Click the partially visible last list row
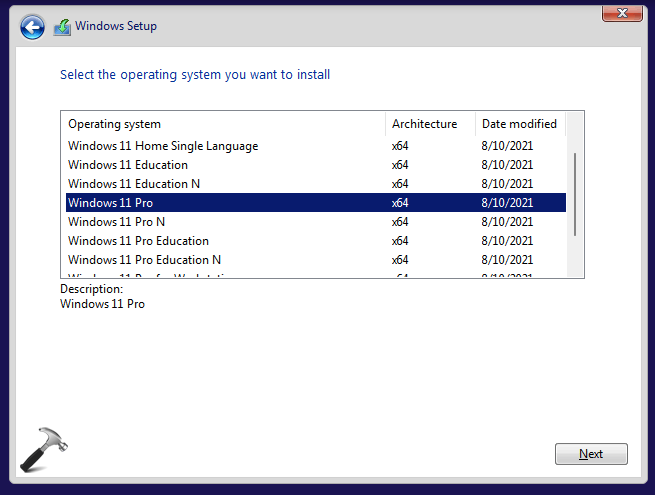 (150, 274)
